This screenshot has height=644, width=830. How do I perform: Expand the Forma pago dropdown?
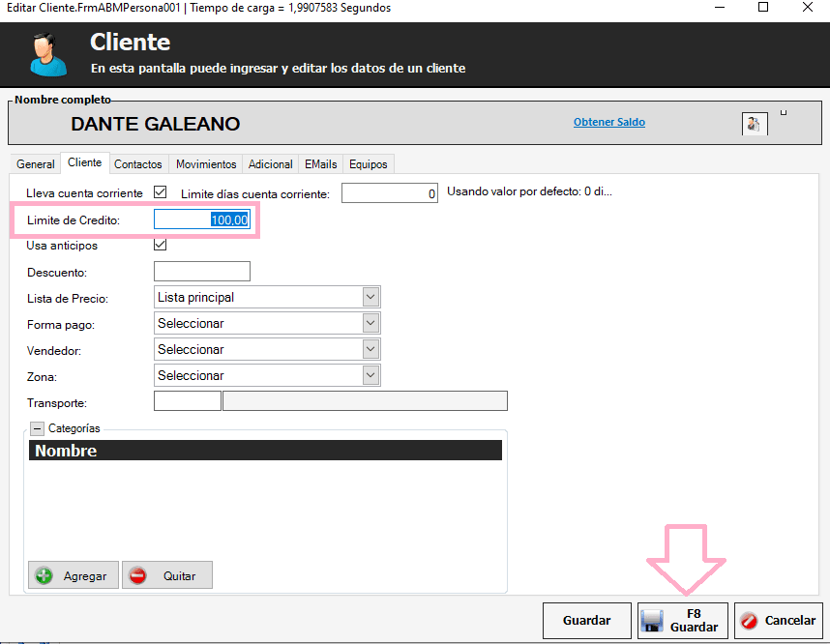(x=371, y=323)
